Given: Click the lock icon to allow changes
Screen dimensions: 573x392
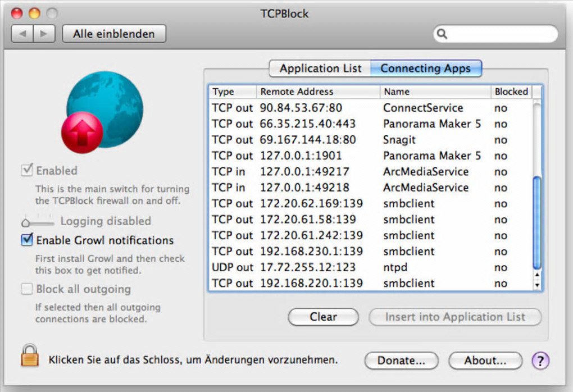Looking at the screenshot, I should tap(30, 355).
